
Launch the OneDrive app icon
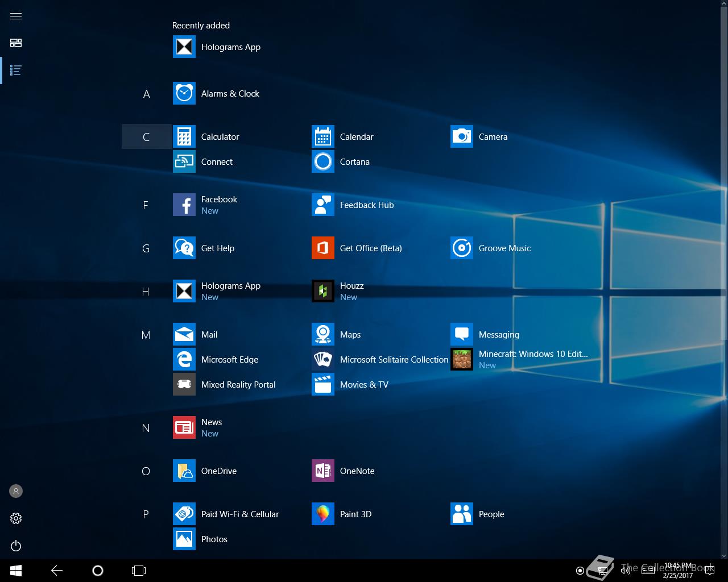(x=184, y=471)
